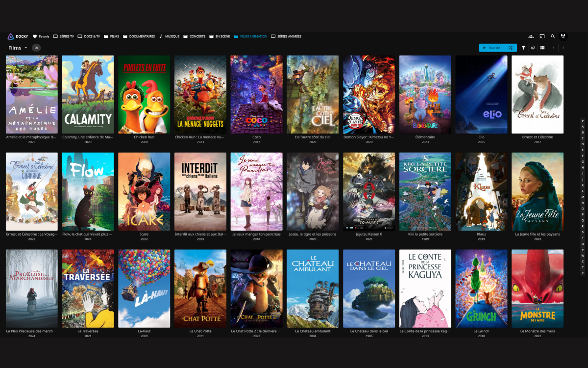Click the 'Jujutsu Kaisen 0' title text
Viewport: 588px width, 368px height.
pyautogui.click(x=369, y=235)
